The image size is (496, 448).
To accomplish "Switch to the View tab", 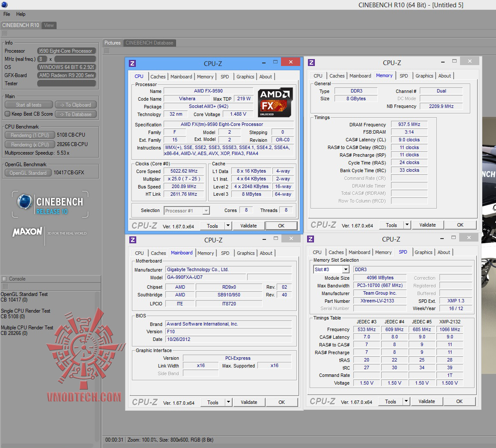I will [x=49, y=25].
